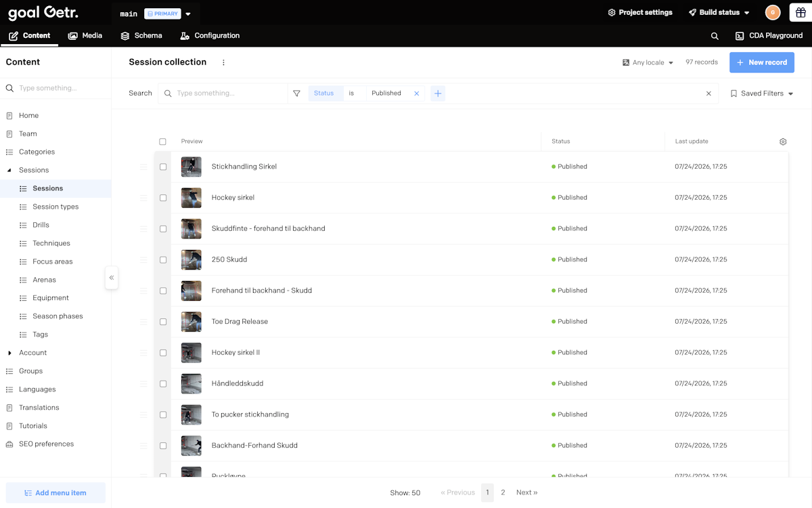
Task: Open the Saved Filters dropdown
Action: coord(761,93)
